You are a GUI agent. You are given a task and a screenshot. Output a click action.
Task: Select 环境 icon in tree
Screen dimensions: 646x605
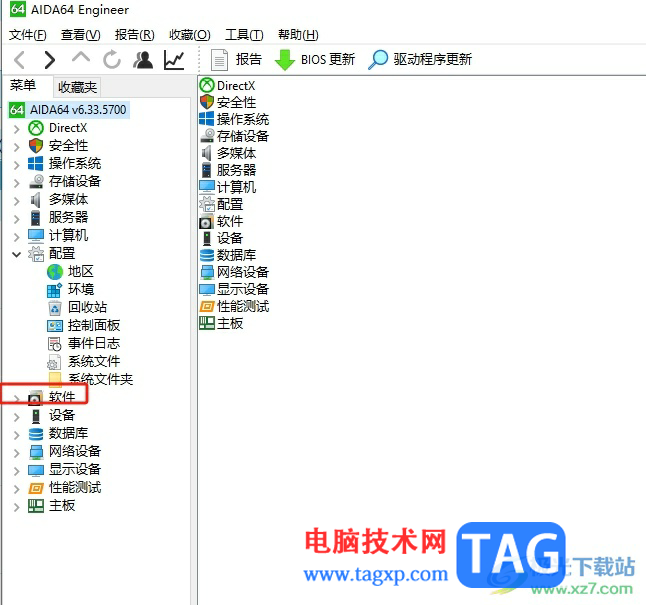pos(55,290)
